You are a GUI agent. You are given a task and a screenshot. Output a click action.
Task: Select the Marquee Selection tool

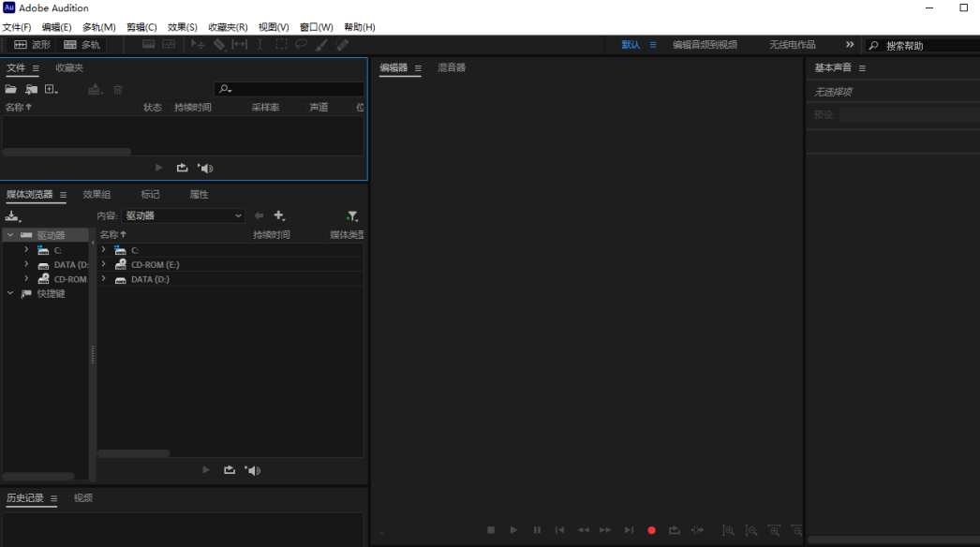281,44
